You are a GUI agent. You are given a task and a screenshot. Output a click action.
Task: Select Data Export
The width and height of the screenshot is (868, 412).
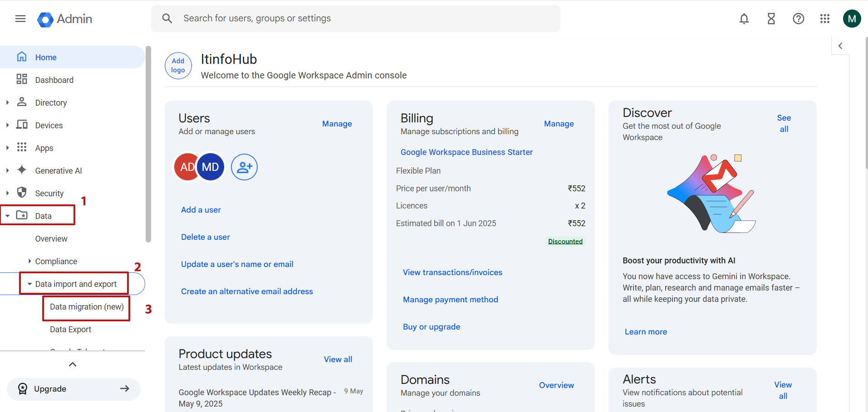[x=70, y=330]
